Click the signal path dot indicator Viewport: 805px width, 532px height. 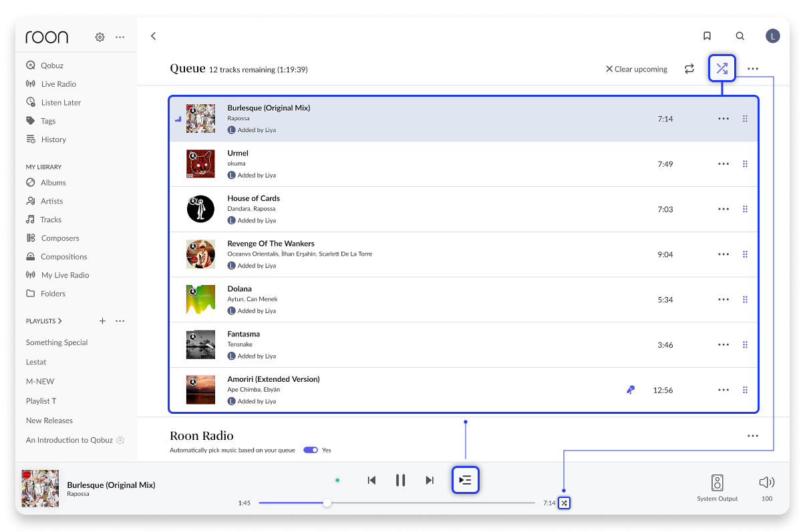coord(337,480)
